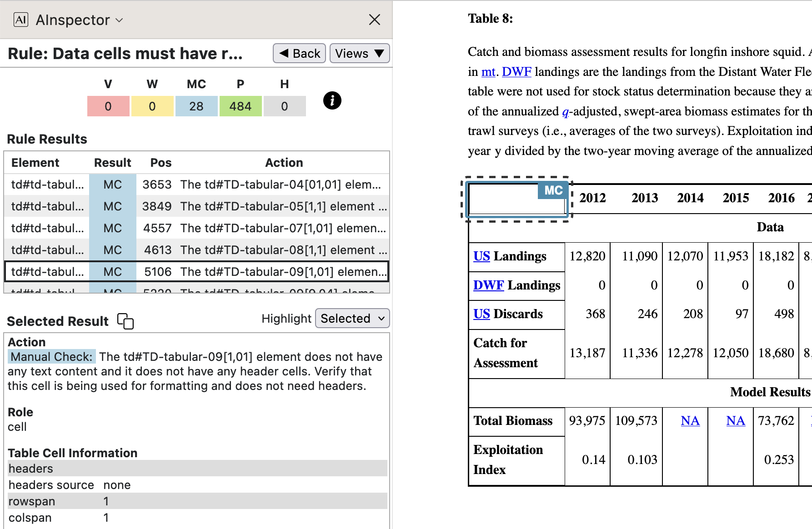812x529 pixels.
Task: Click the Manual Check count of 28
Action: (196, 106)
